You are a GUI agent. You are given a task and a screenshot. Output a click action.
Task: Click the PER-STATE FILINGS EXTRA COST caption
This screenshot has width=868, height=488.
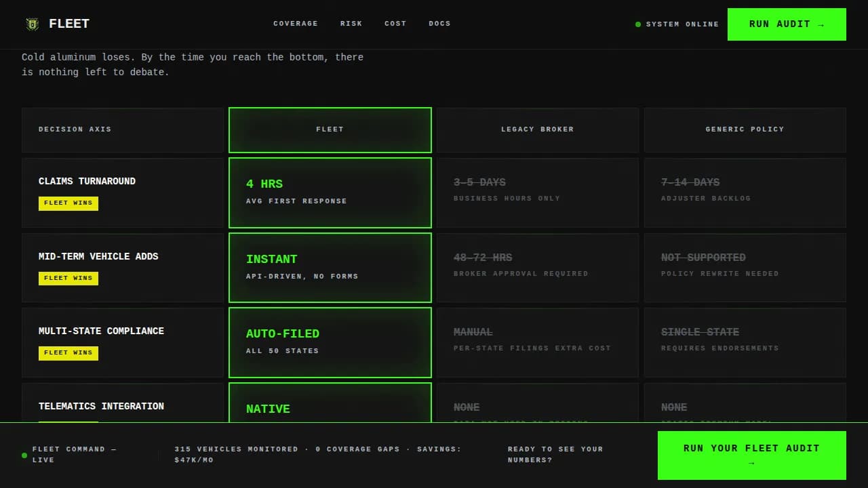532,348
